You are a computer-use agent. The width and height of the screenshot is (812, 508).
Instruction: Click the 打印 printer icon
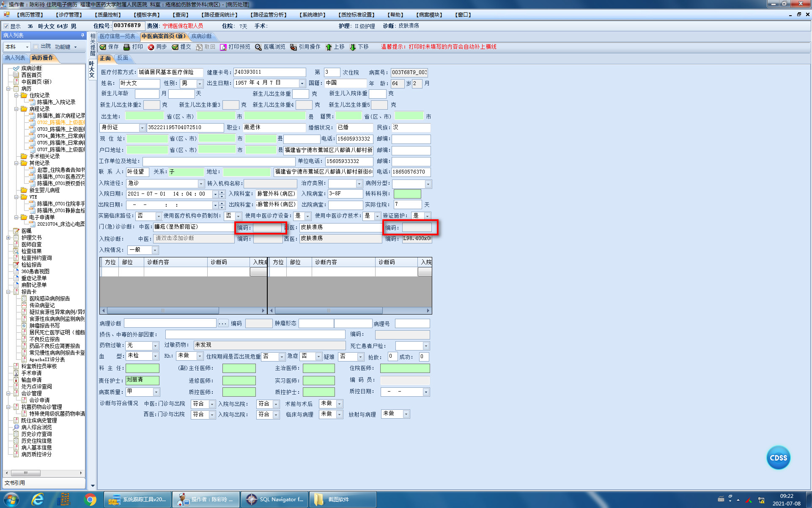tap(126, 47)
